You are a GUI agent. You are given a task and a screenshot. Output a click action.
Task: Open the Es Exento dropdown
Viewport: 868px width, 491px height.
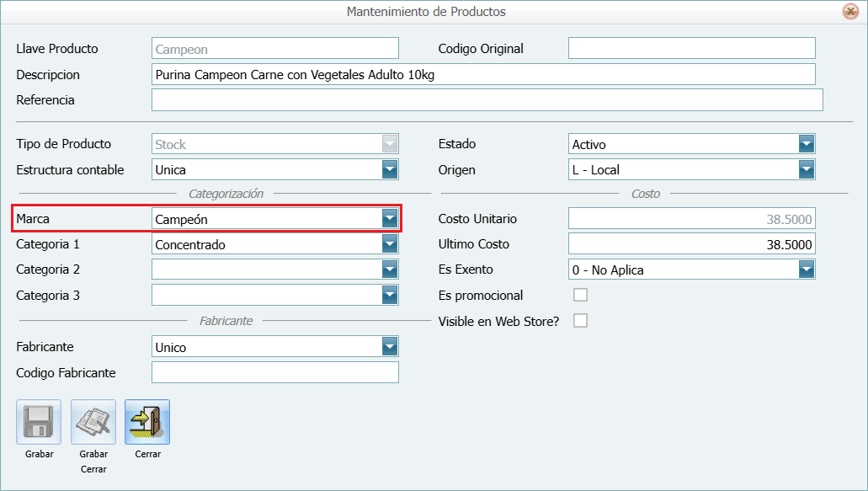tap(807, 270)
